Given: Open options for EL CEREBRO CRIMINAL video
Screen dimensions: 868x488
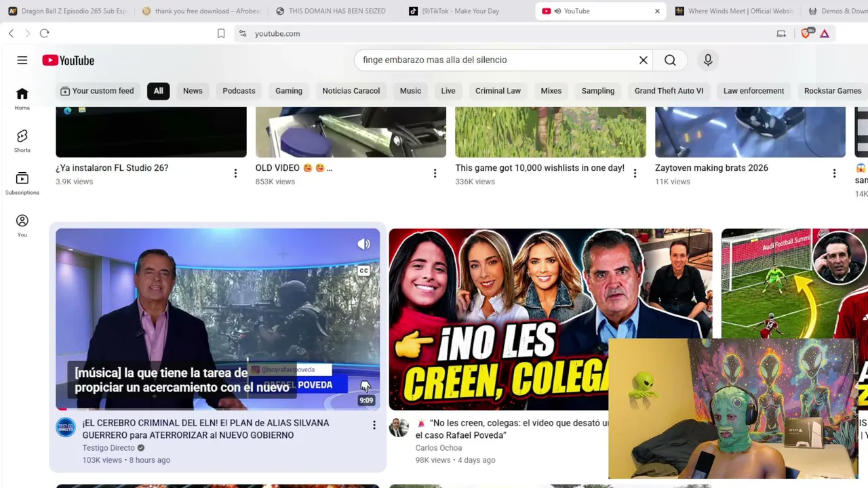Looking at the screenshot, I should (x=374, y=425).
